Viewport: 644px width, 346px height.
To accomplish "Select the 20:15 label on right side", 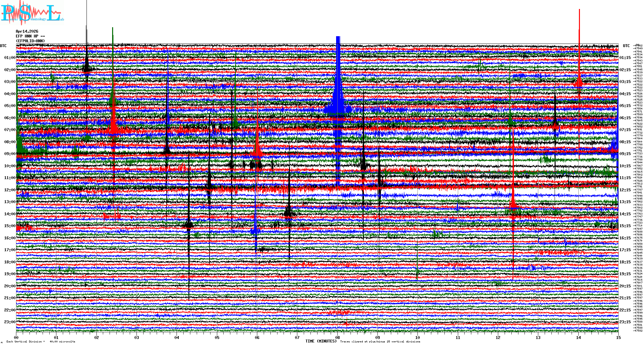I will (x=625, y=286).
